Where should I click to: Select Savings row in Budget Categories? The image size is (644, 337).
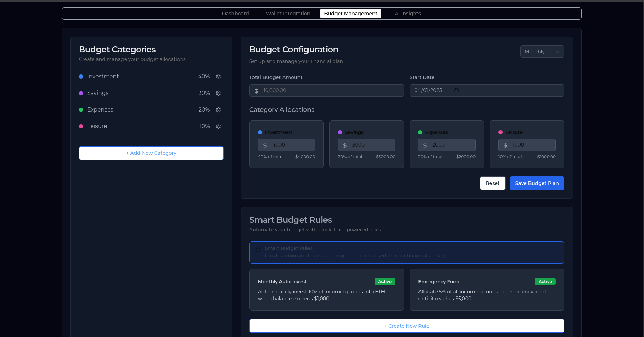click(x=151, y=93)
